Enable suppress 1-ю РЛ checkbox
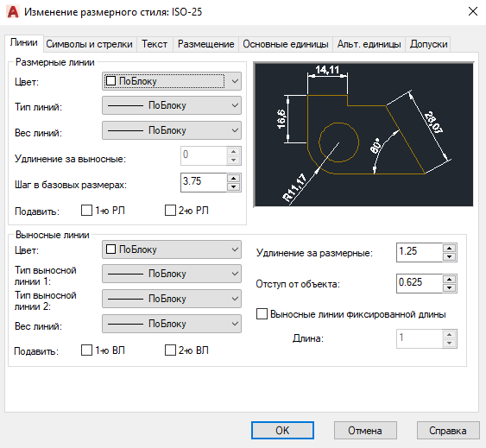 coord(86,211)
